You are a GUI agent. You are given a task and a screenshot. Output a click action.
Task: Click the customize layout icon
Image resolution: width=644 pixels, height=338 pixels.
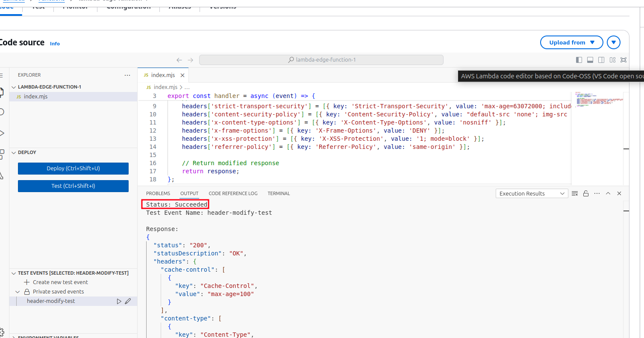(x=612, y=60)
